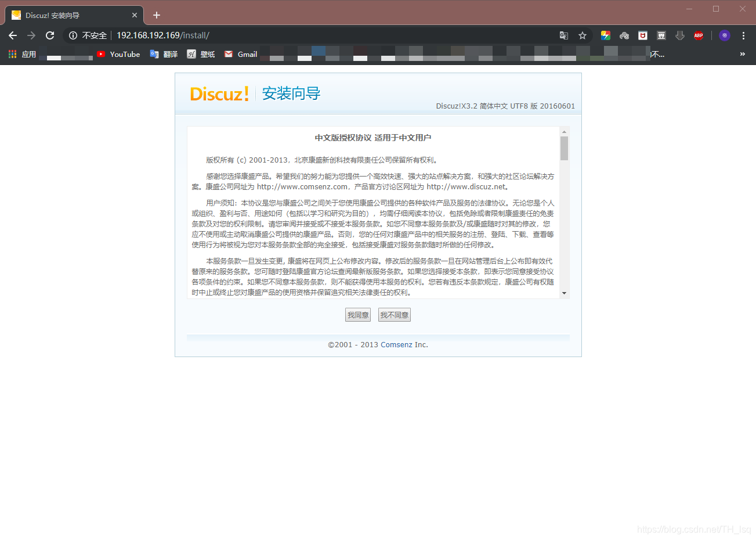Open the purple profile avatar
The width and height of the screenshot is (756, 540).
point(725,35)
